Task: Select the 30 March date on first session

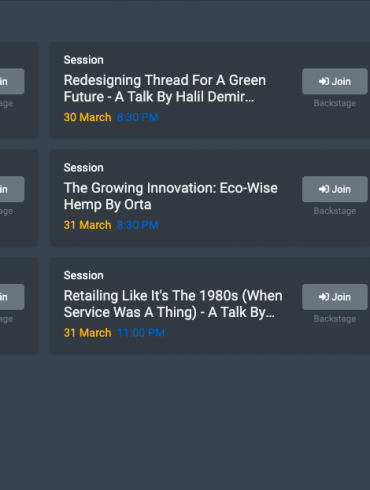Action: click(87, 117)
